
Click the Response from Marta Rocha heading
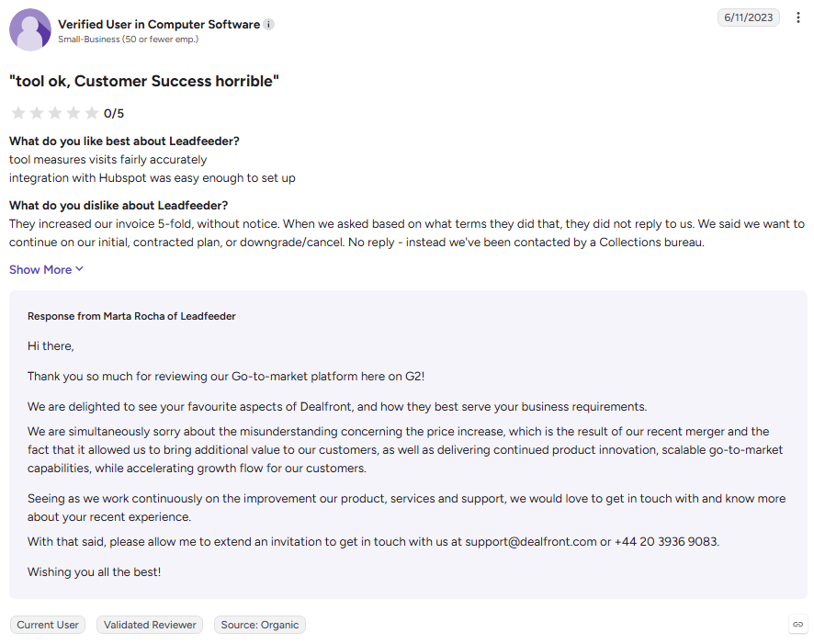(131, 316)
